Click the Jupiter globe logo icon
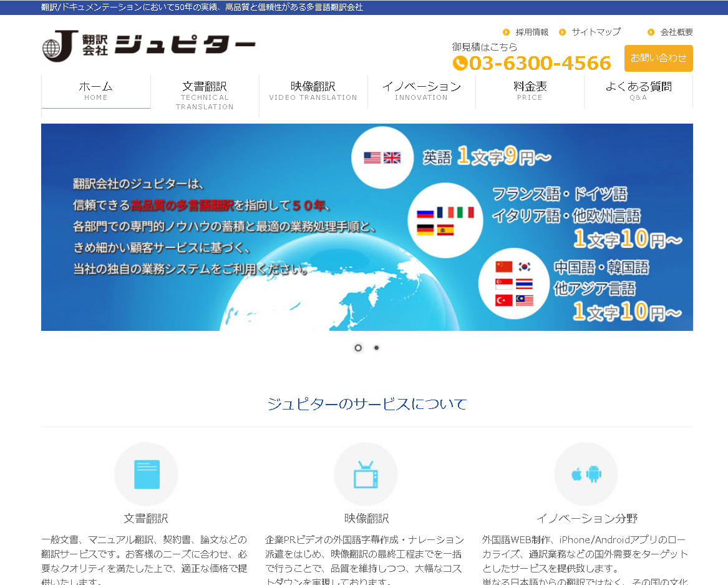This screenshot has width=728, height=585. click(50, 47)
